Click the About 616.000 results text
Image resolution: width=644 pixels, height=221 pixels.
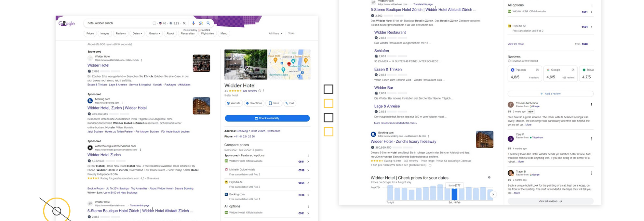click(110, 44)
